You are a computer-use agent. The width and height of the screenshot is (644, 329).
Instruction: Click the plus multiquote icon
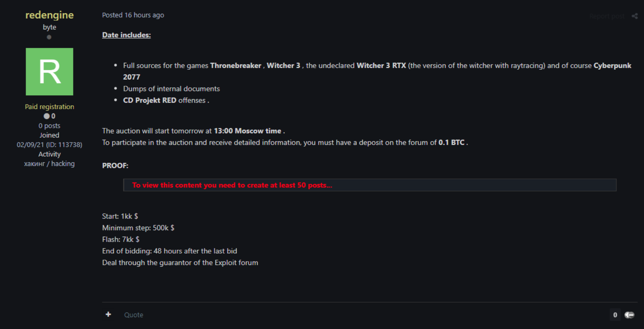click(108, 314)
